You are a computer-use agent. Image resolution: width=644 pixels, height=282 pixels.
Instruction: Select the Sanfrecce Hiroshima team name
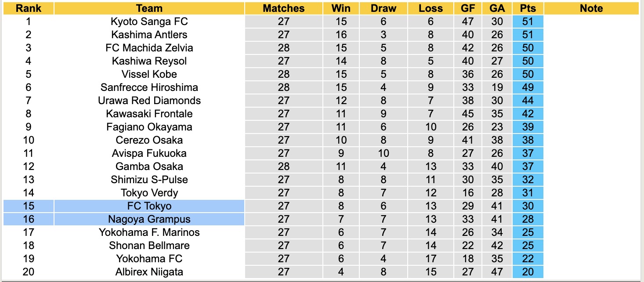[x=149, y=87]
